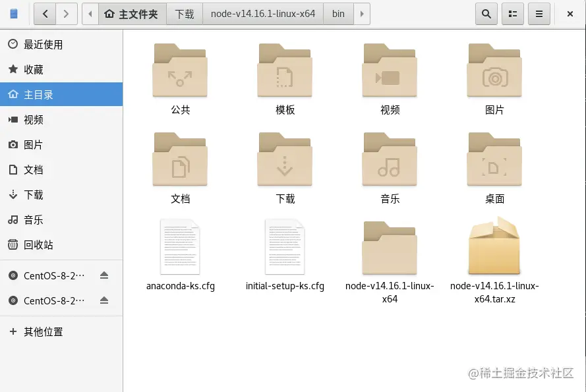This screenshot has width=586, height=392.
Task: Go back using the back arrow
Action: tap(44, 13)
